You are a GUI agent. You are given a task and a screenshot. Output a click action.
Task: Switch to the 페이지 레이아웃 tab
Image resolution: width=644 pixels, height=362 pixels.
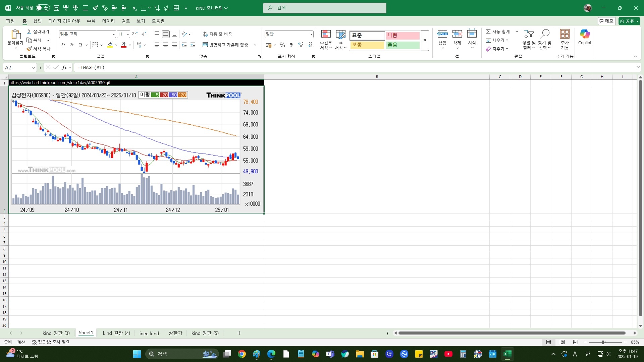click(64, 21)
